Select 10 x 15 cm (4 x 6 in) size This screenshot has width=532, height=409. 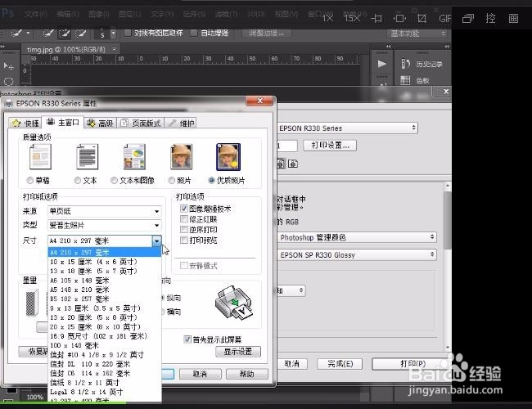coord(105,262)
